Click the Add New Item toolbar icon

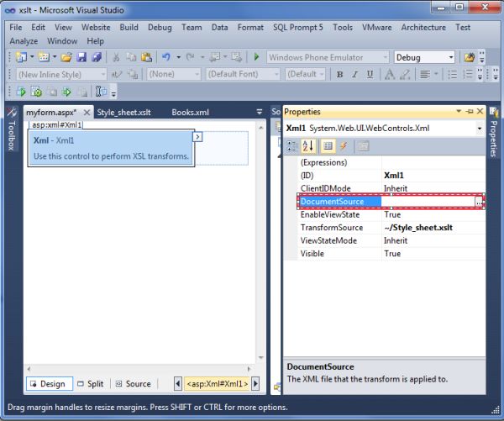tap(44, 57)
